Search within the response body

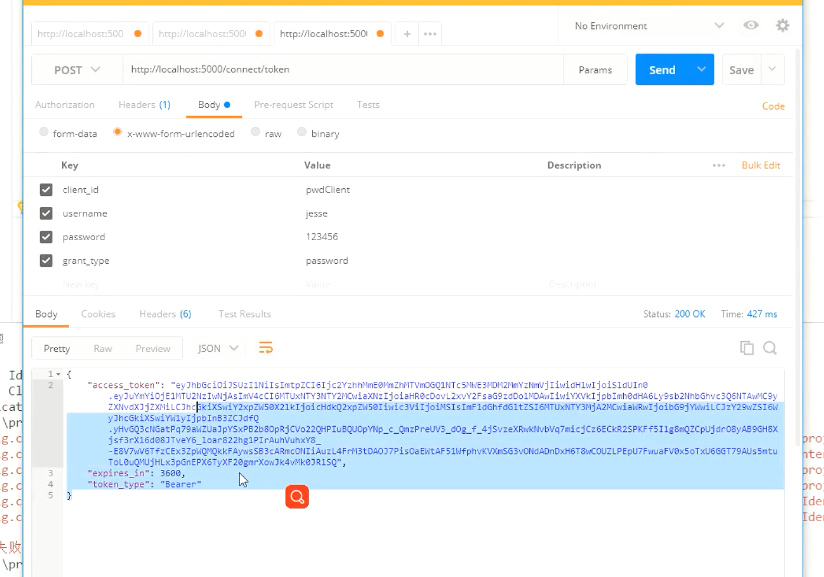[770, 348]
